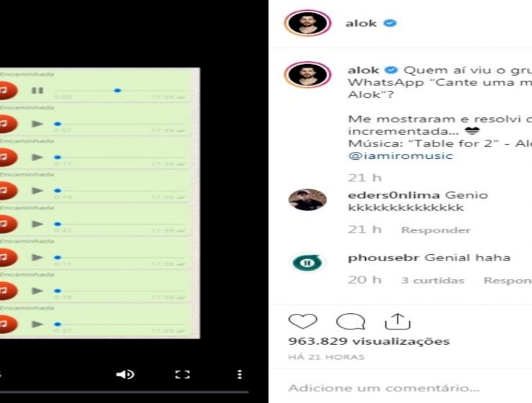Open video more options menu
The height and width of the screenshot is (403, 532).
239,374
